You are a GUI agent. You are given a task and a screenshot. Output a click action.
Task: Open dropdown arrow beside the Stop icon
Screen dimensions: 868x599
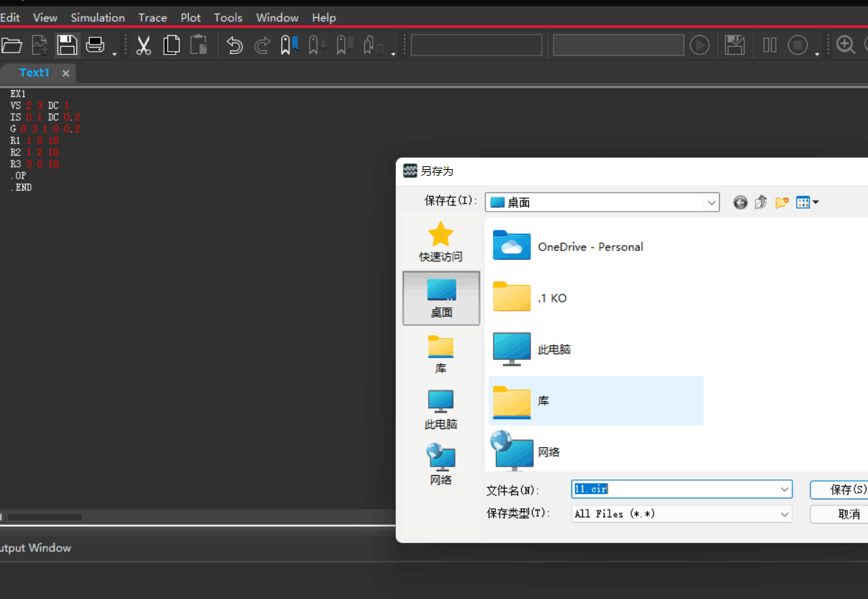pyautogui.click(x=817, y=53)
